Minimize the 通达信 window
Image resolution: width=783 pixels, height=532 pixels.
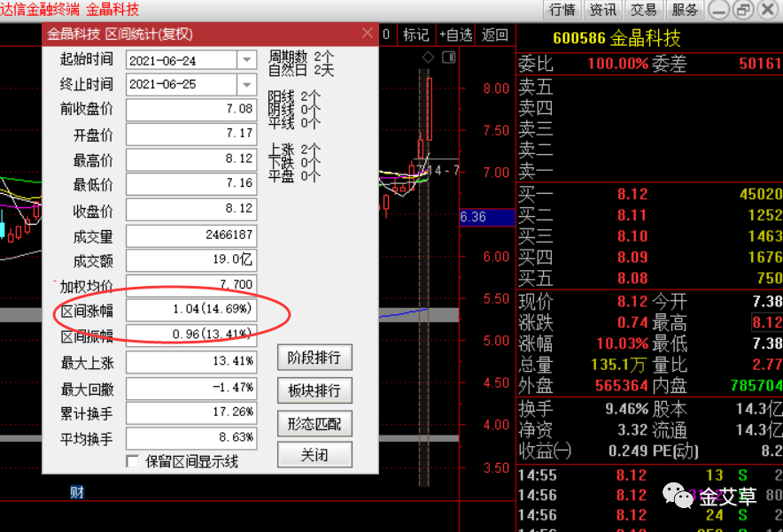coord(718,10)
